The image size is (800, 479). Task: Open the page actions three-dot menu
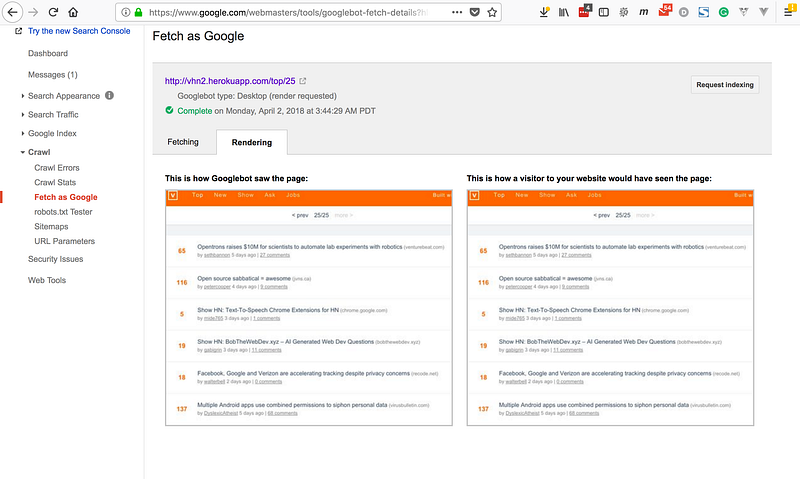pyautogui.click(x=457, y=12)
